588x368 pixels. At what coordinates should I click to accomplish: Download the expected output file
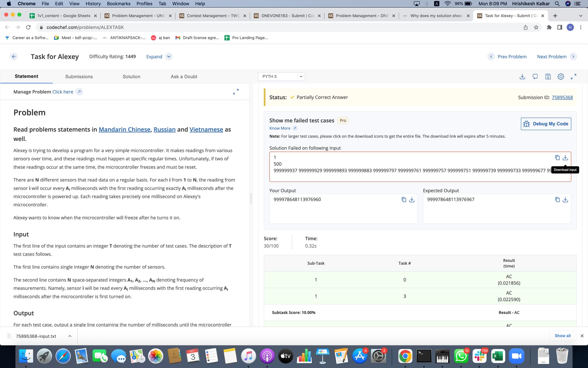(x=565, y=200)
